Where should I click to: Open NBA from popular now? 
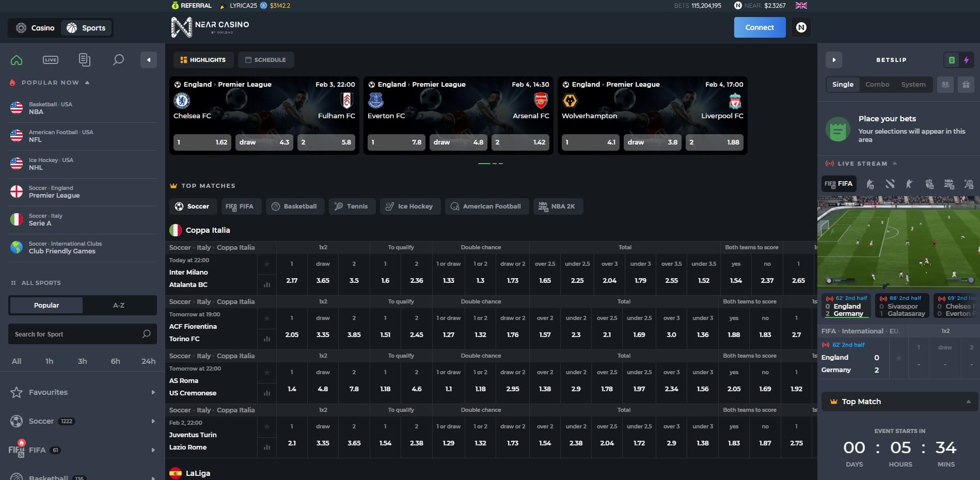83,108
